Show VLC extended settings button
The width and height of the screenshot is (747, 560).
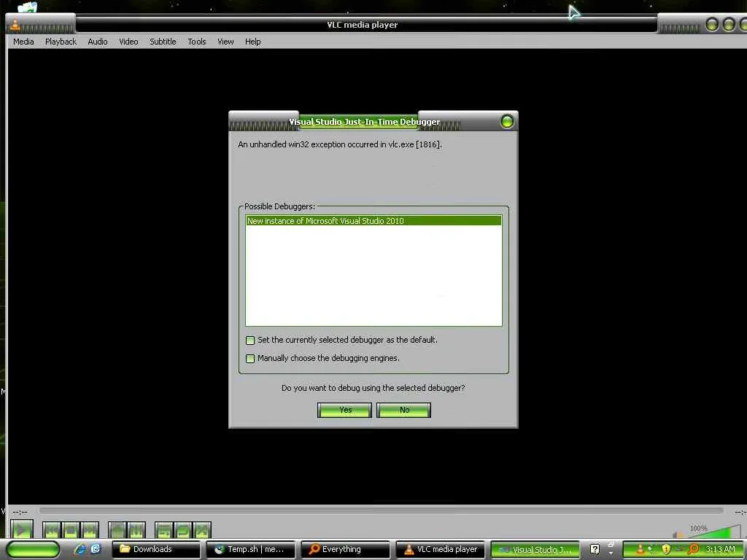pos(136,530)
